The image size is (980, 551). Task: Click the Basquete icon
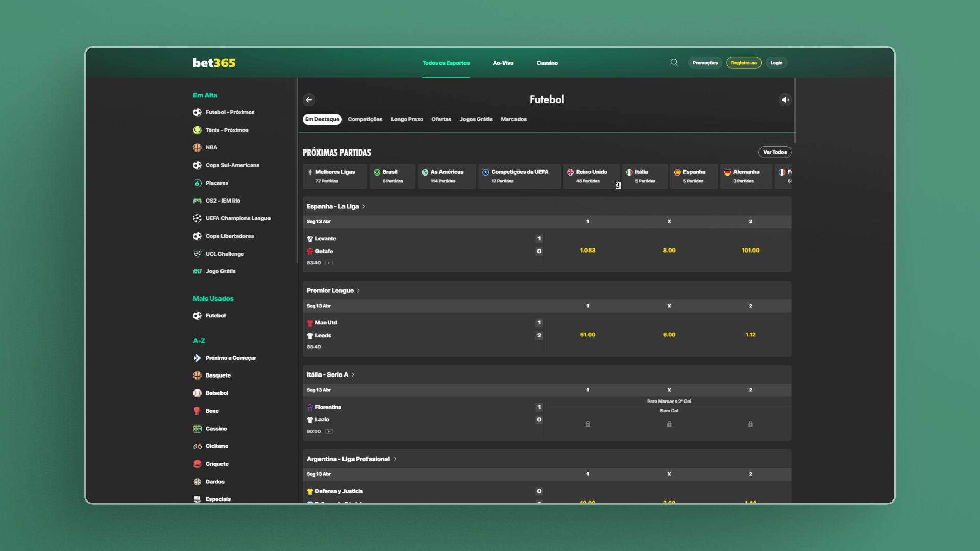pos(197,375)
